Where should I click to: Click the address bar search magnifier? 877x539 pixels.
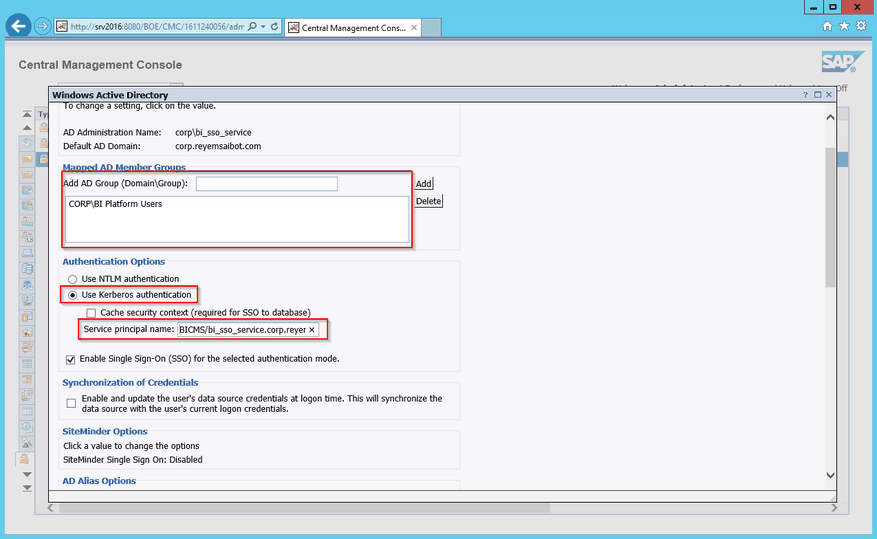[252, 26]
